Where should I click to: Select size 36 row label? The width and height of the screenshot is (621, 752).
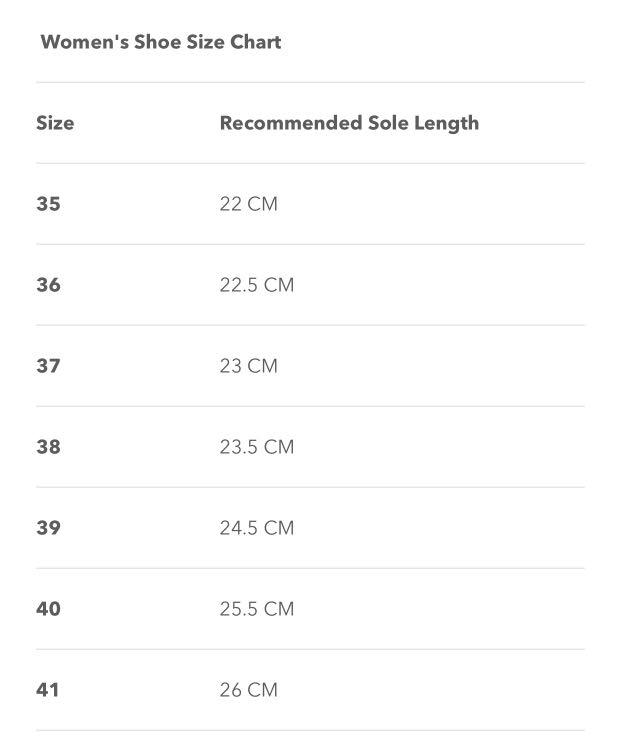[48, 285]
